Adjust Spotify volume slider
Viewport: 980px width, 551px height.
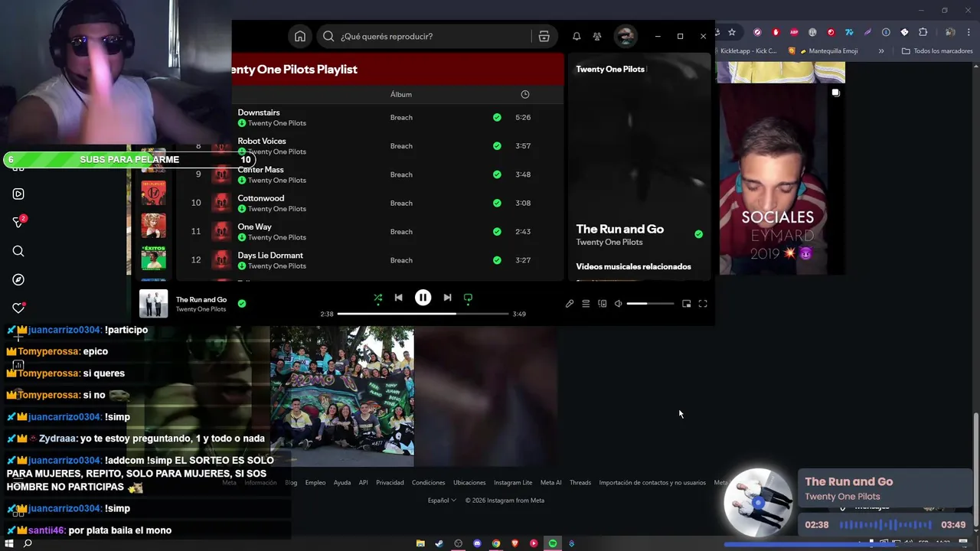650,304
